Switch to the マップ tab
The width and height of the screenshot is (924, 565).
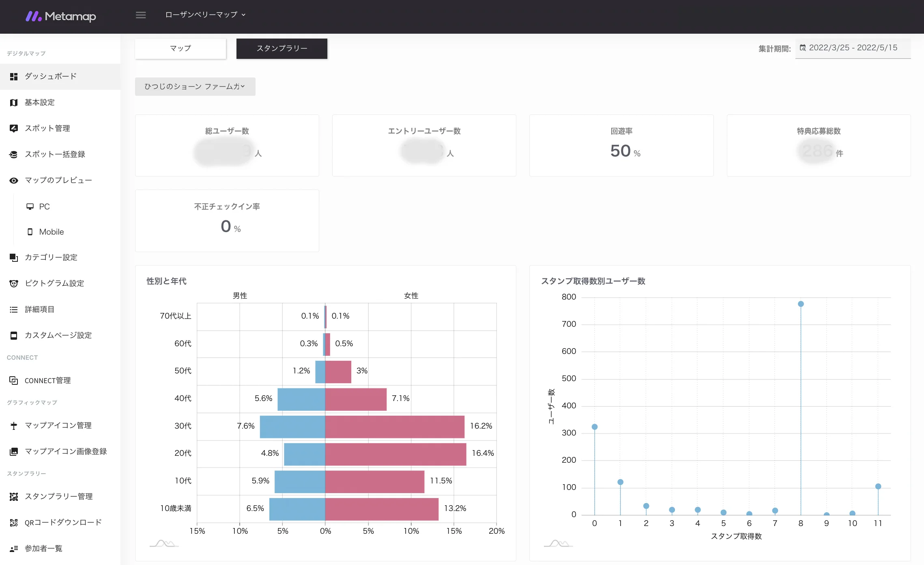coord(181,48)
